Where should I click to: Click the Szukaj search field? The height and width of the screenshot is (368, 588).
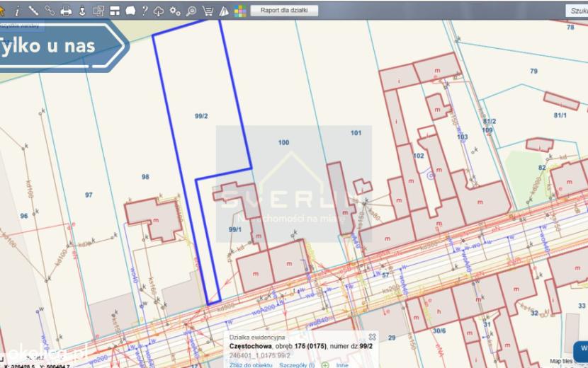pyautogui.click(x=577, y=11)
